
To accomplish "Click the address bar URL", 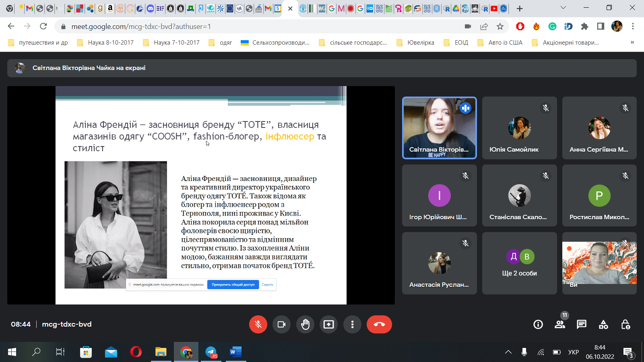I will coord(141,27).
